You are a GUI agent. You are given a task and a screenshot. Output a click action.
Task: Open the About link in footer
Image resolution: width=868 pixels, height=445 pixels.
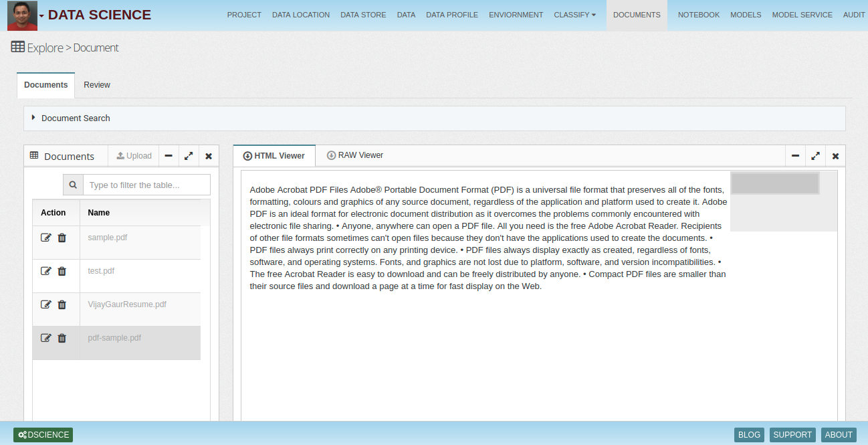(839, 435)
